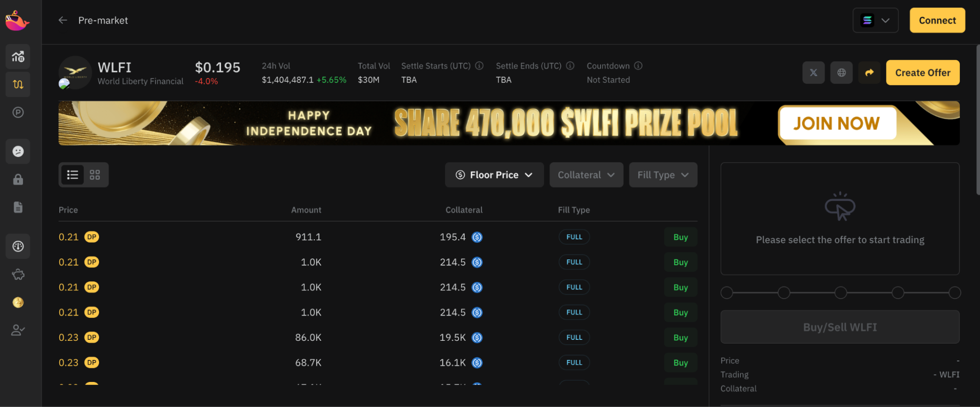Switch to grid view layout

coord(95,175)
